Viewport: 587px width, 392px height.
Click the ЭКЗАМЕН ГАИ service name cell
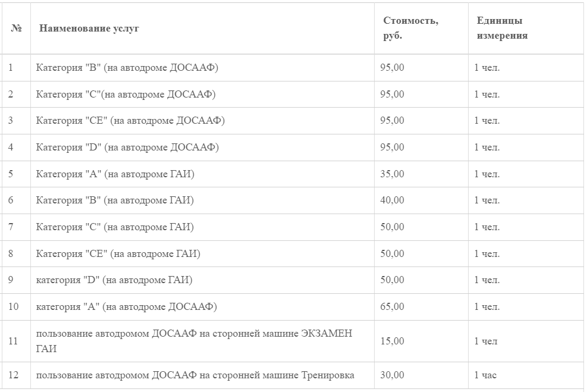pos(194,341)
